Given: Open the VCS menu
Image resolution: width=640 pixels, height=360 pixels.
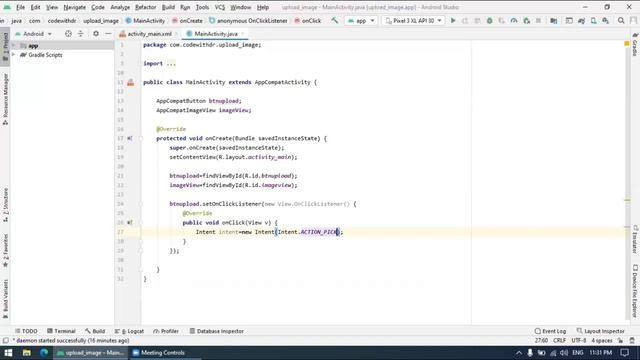Looking at the screenshot, I should pyautogui.click(x=220, y=7).
